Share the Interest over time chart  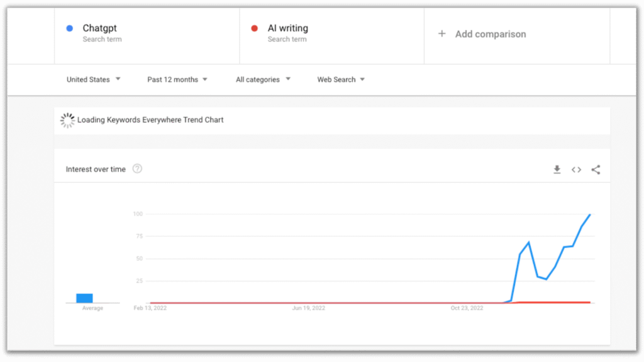click(x=595, y=169)
